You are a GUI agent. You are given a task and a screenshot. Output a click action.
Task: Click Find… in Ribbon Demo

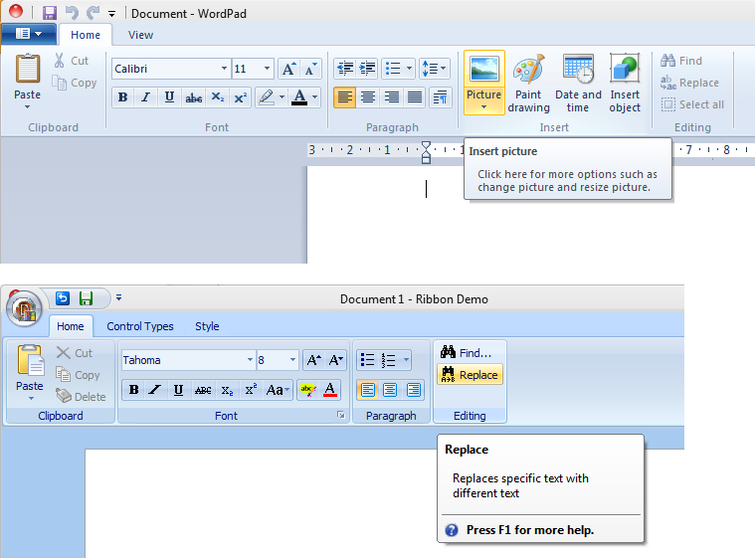(466, 352)
